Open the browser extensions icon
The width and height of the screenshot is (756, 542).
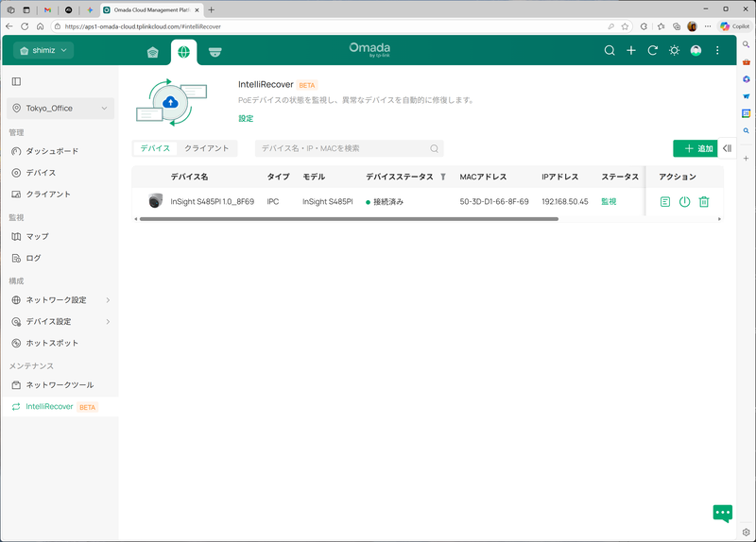(x=644, y=26)
